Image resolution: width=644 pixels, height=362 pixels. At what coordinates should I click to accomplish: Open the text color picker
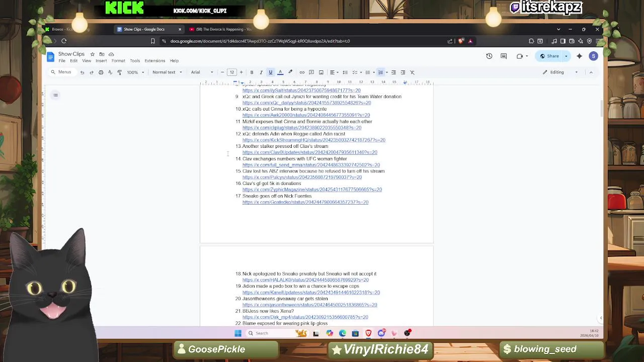point(280,72)
